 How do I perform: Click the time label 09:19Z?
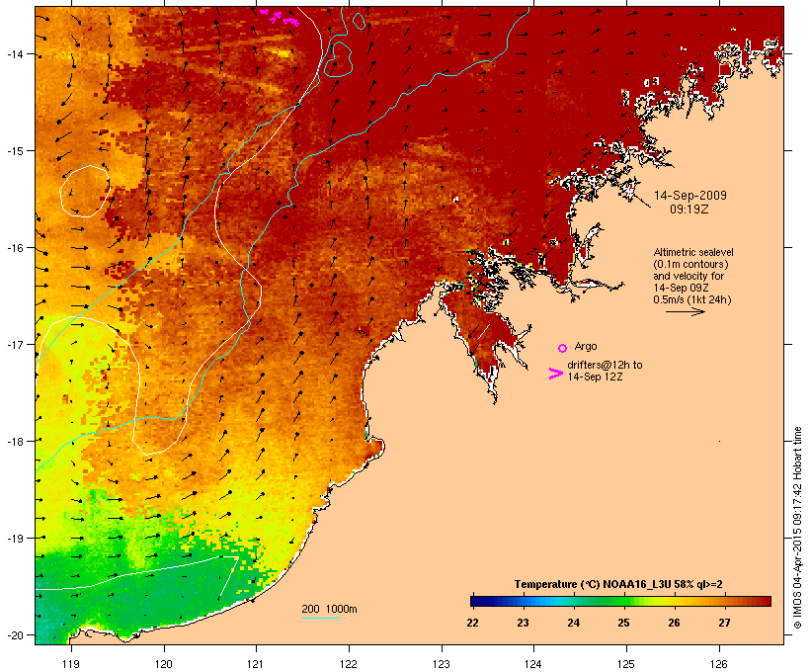point(689,210)
